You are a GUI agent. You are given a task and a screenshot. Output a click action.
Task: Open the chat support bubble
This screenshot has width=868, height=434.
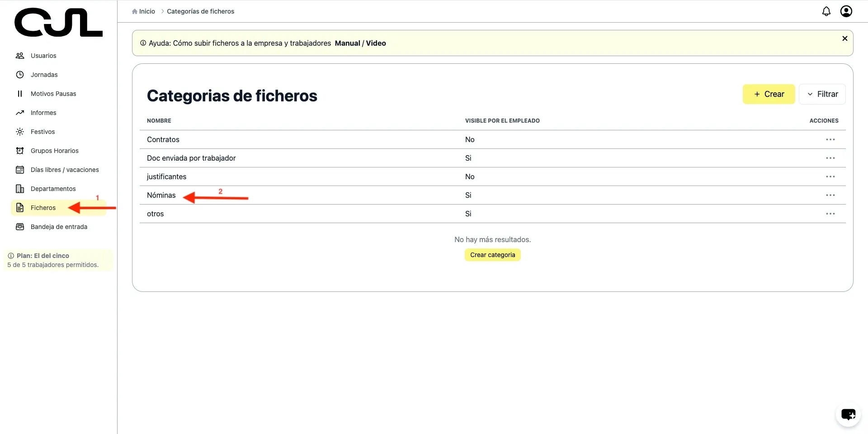tap(848, 415)
